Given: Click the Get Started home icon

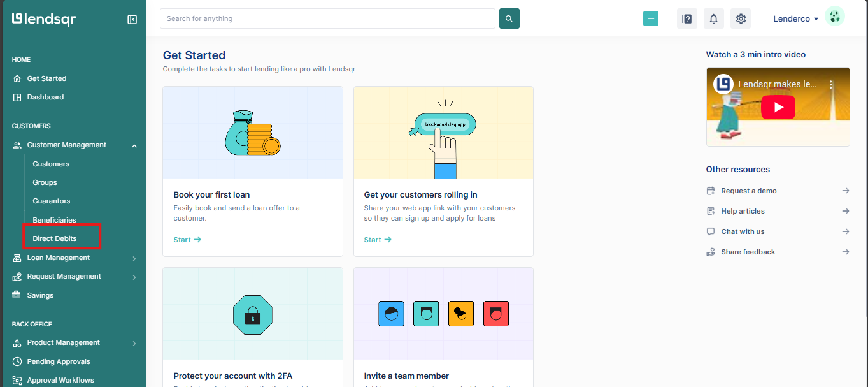Looking at the screenshot, I should click(17, 78).
